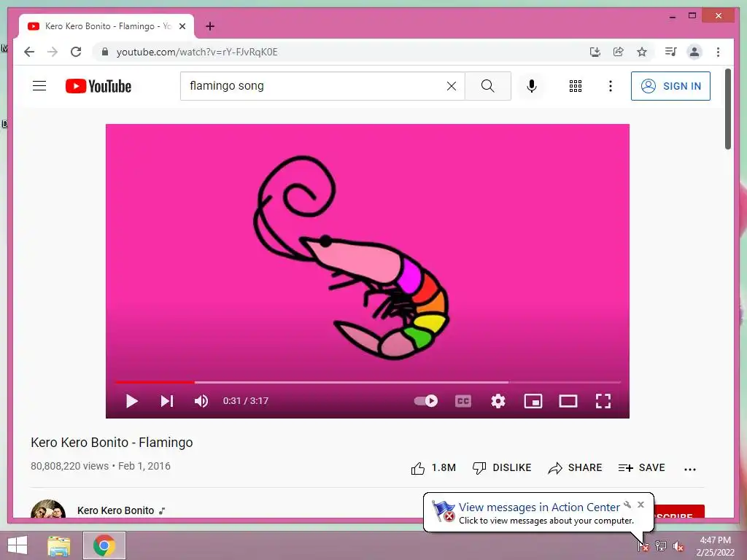Open the Chrome three-dot menu
This screenshot has height=560, width=747.
(718, 52)
